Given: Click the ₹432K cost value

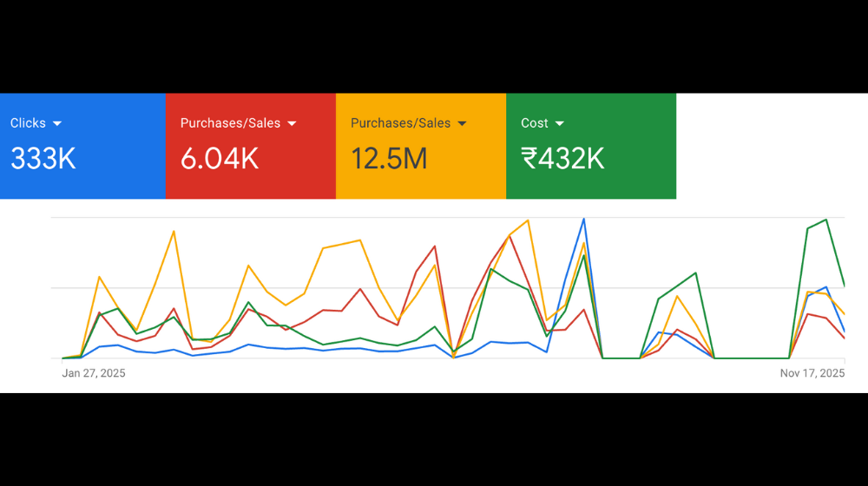Looking at the screenshot, I should 562,159.
